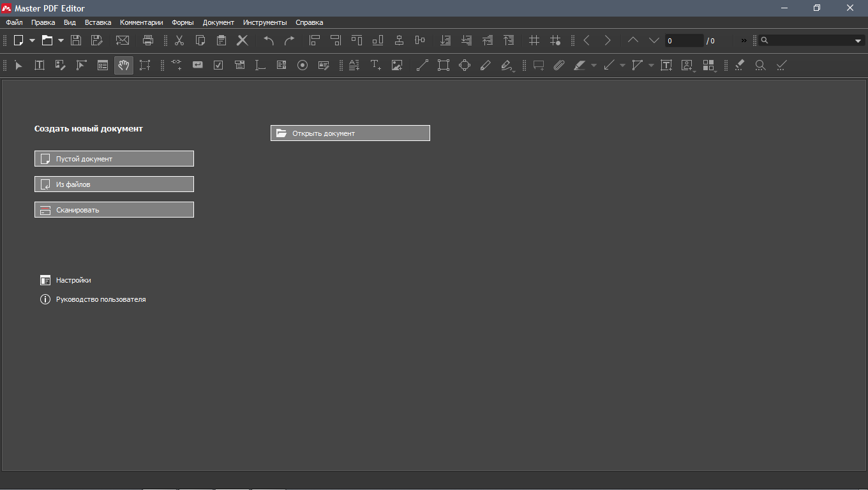868x490 pixels.
Task: Click the Send by email envelope icon
Action: pos(122,40)
